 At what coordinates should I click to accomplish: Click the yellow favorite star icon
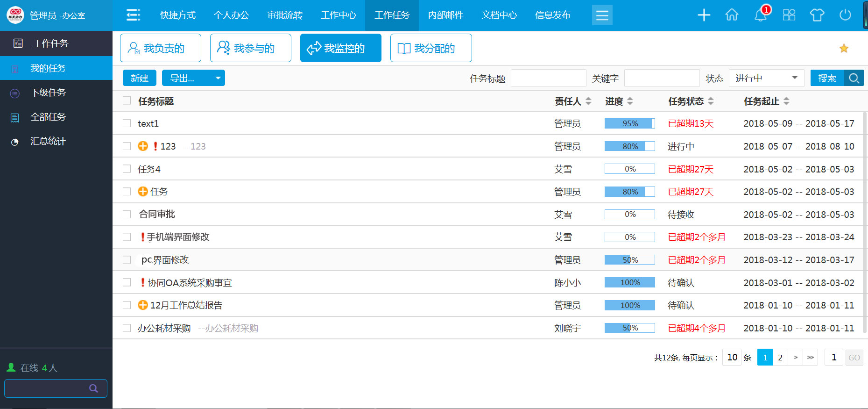[x=844, y=49]
